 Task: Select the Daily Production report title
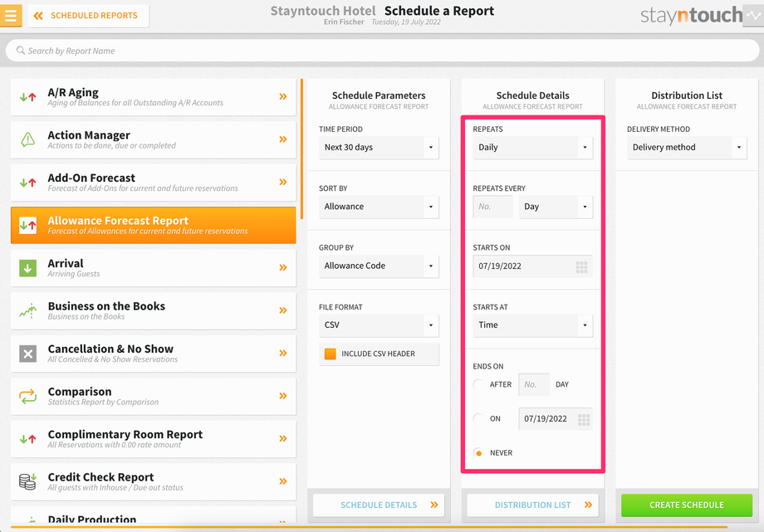(x=92, y=520)
